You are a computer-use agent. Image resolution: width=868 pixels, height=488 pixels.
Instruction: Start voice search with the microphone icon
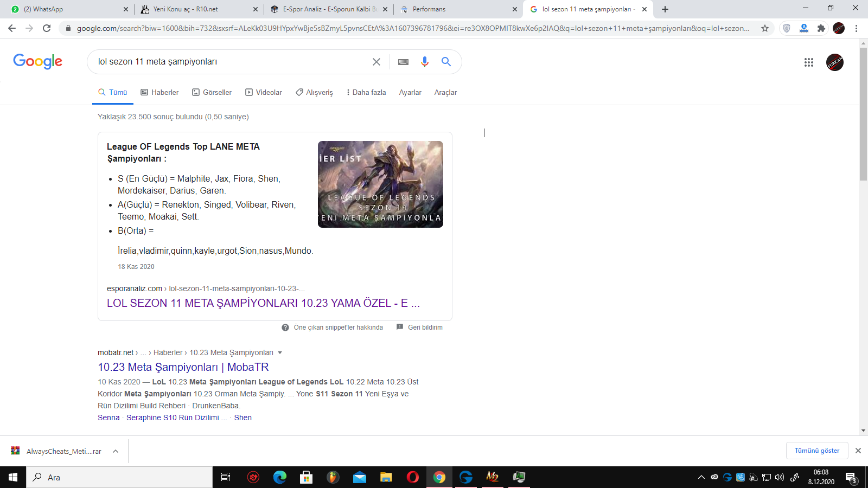(425, 62)
